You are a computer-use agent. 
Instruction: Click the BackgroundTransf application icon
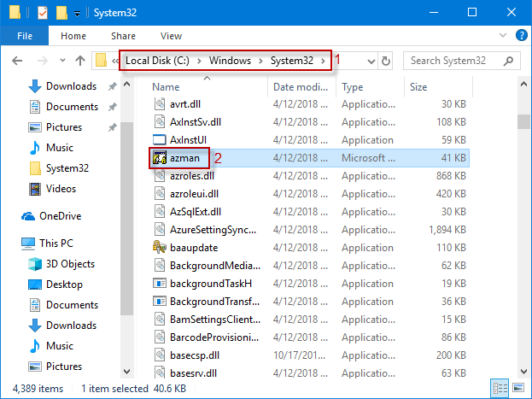tap(159, 302)
